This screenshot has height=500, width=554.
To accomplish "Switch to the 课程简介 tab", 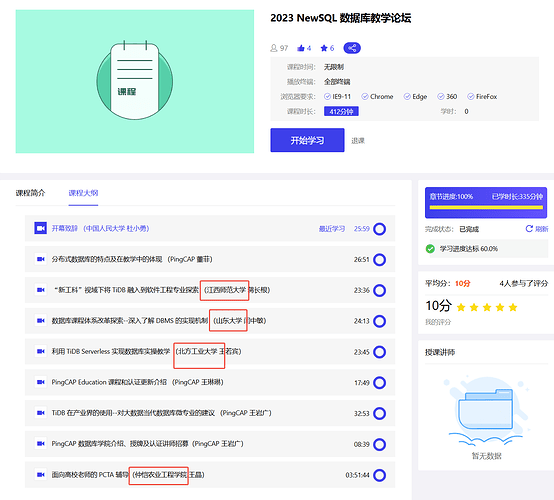I will tap(30, 193).
